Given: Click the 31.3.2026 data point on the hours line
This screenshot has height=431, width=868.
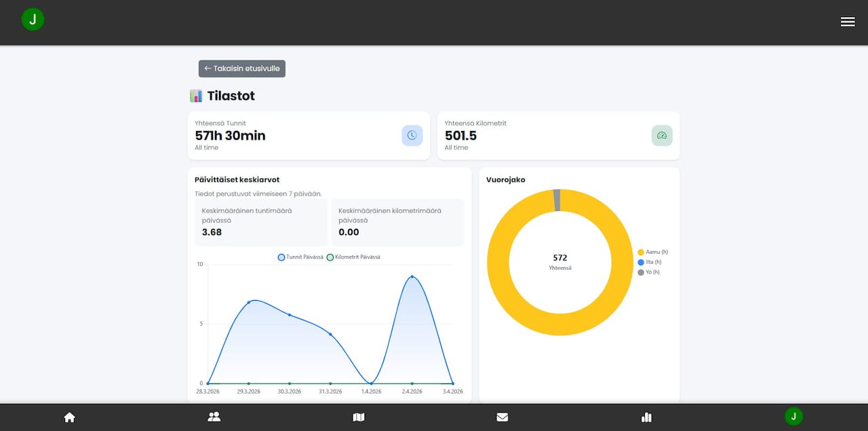Looking at the screenshot, I should [330, 334].
